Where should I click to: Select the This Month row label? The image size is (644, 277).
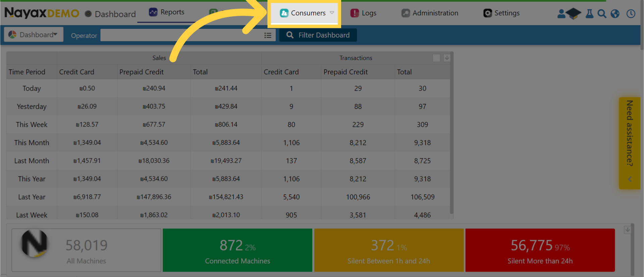(32, 143)
